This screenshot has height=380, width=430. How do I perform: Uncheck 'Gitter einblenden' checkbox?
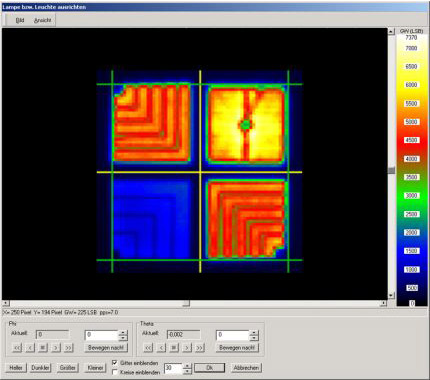click(115, 362)
